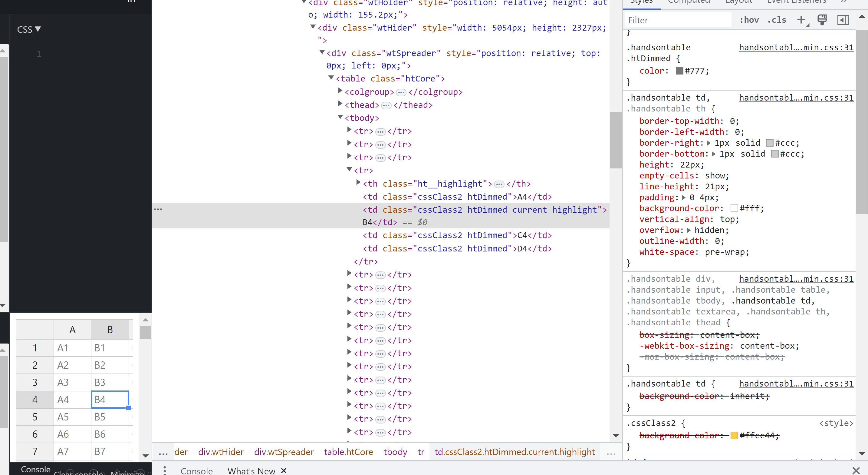Open the Event Listeners tab

(x=797, y=2)
